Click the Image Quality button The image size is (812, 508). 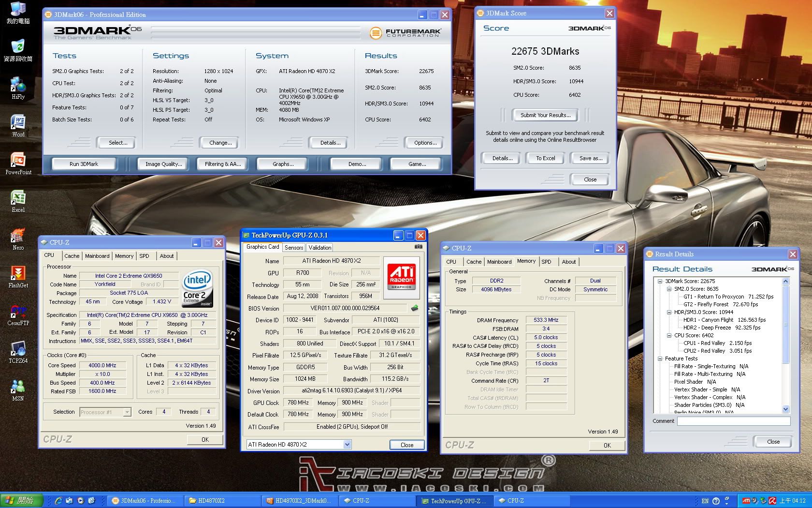[x=164, y=164]
